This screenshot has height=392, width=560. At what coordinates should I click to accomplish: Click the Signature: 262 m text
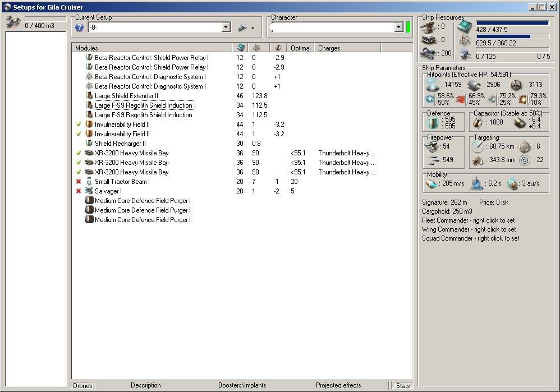444,202
